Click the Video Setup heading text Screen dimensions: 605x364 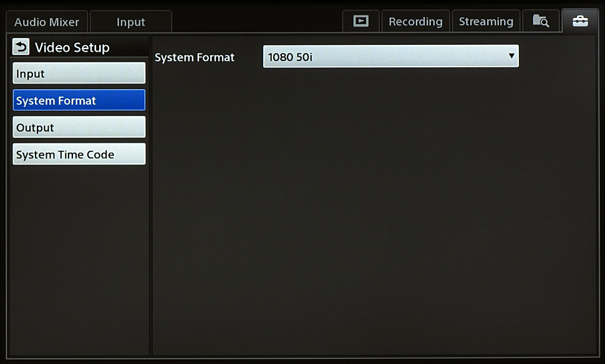point(72,47)
